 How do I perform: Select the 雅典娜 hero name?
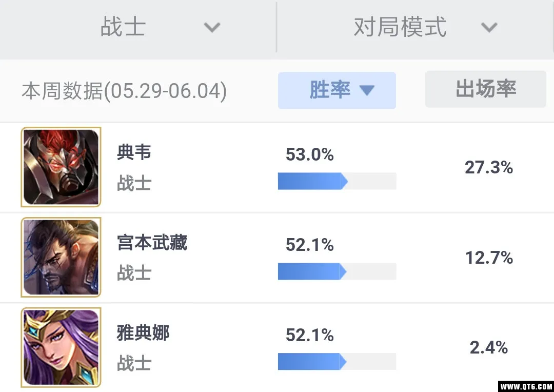point(143,333)
